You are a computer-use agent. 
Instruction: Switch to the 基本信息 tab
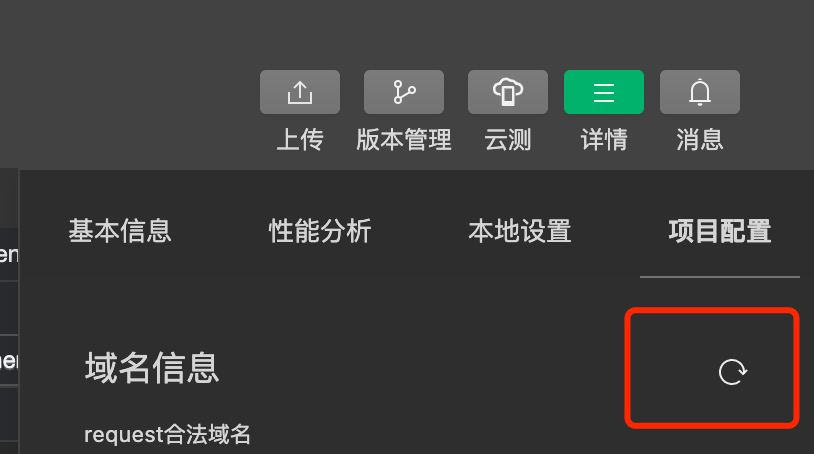pyautogui.click(x=120, y=231)
